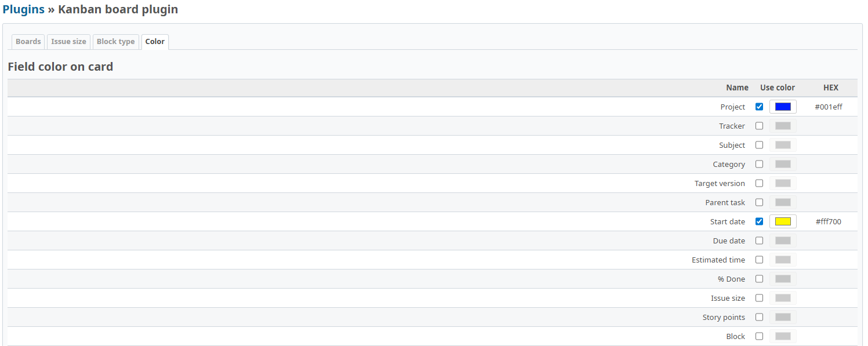Image resolution: width=868 pixels, height=346 pixels.
Task: Enable Due date color checkbox
Action: point(759,241)
